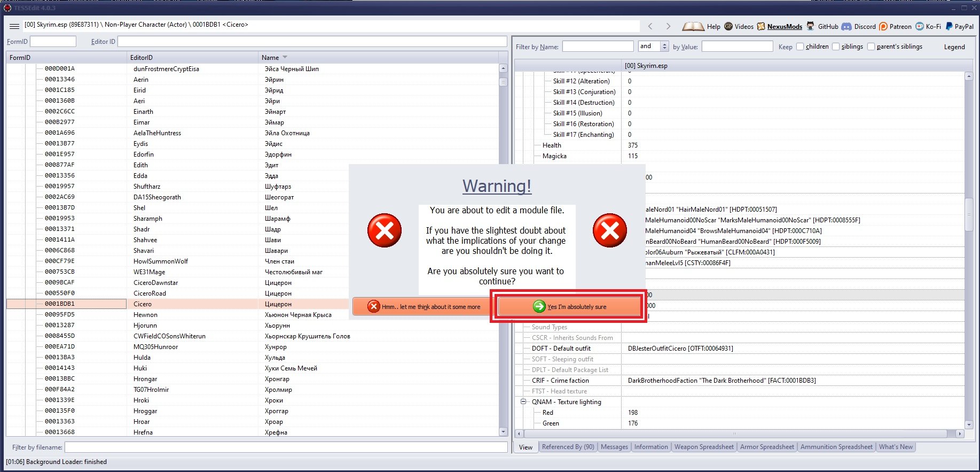Screen dimensions: 980x472
Task: Collapse the QNAM Texture lighting node
Action: (523, 401)
